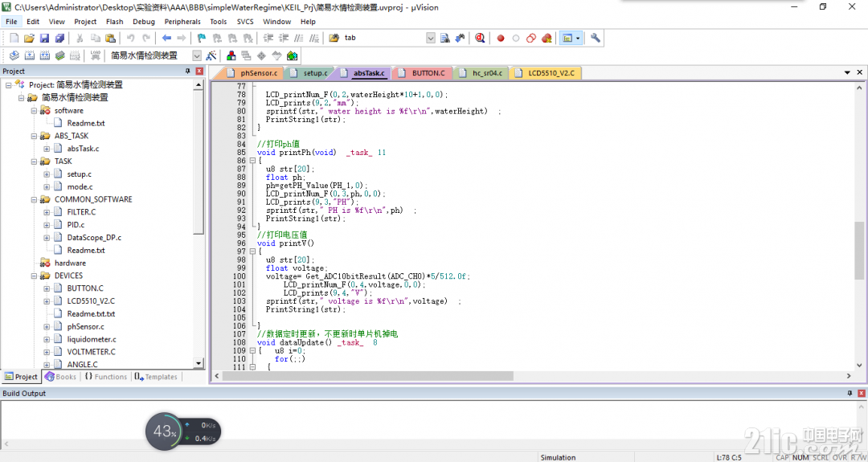The width and height of the screenshot is (868, 462).
Task: Insert a bookmark with the blue flag icon
Action: (x=202, y=39)
